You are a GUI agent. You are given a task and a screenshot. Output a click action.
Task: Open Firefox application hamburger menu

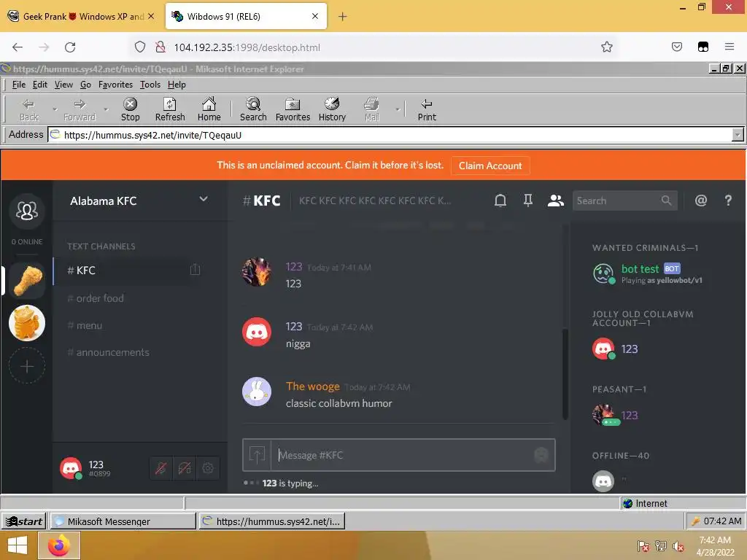click(x=729, y=47)
